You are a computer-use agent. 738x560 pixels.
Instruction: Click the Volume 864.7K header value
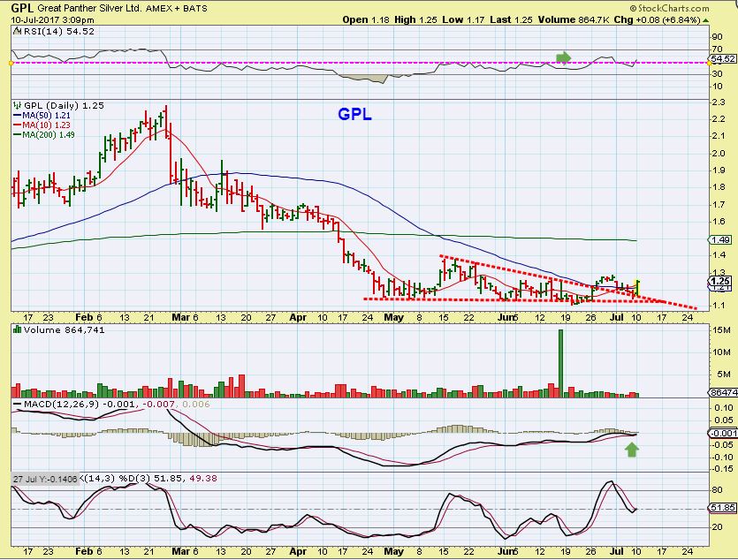tap(574, 19)
